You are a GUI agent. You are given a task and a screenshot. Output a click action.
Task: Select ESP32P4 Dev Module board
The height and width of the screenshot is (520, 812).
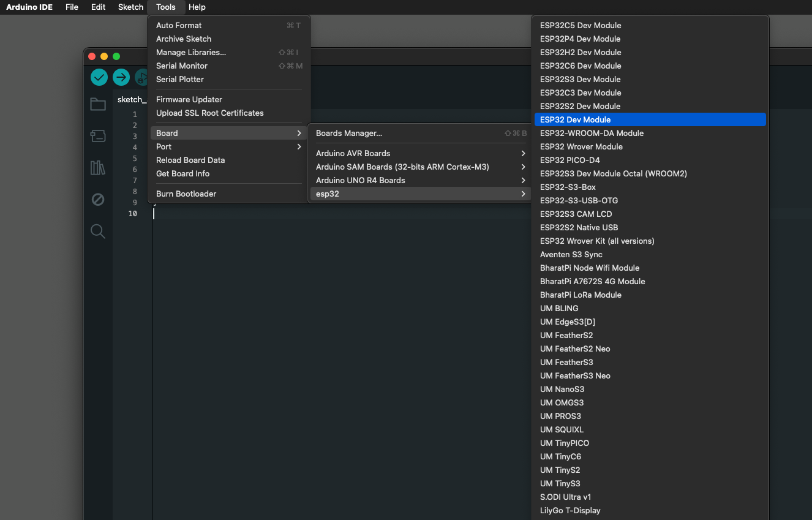click(x=650, y=39)
